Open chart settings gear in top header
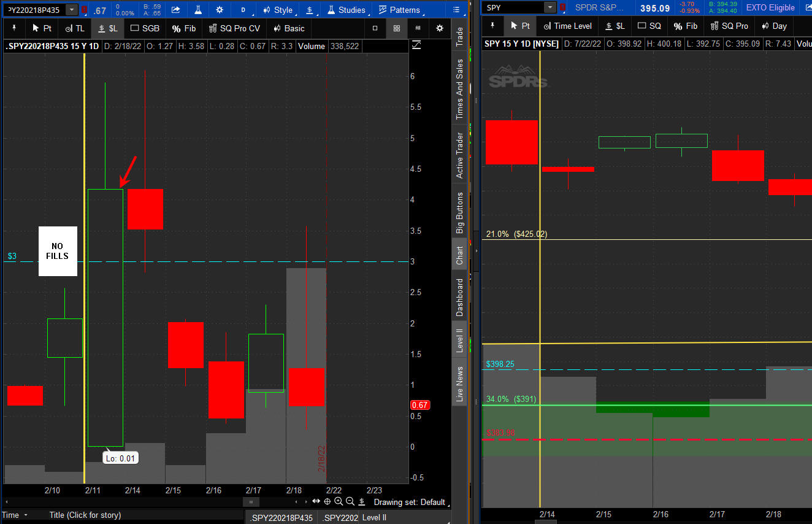 click(x=220, y=10)
